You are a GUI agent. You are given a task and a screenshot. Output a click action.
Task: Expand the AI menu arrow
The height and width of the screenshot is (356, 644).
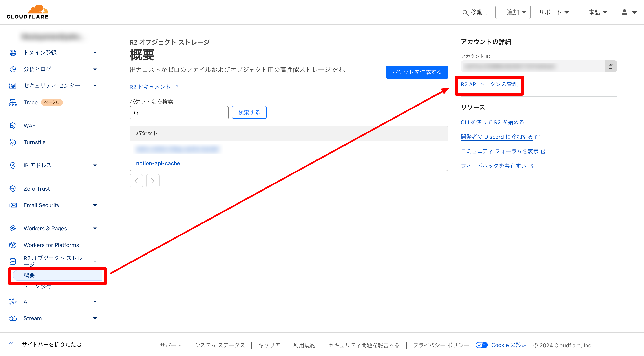tap(95, 302)
